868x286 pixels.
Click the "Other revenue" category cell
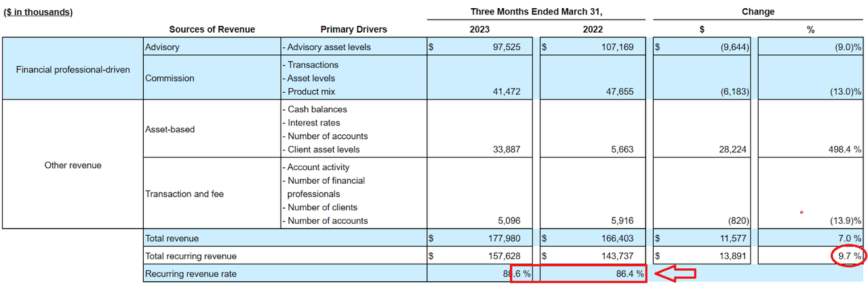[73, 165]
